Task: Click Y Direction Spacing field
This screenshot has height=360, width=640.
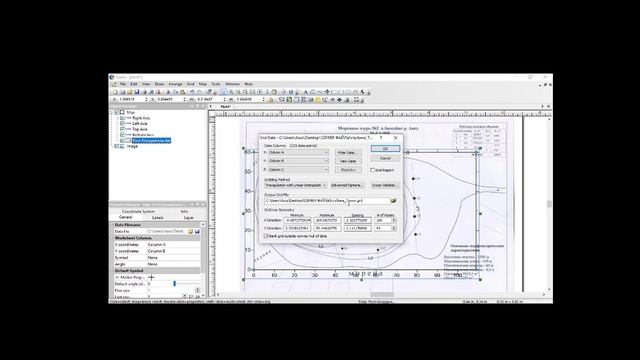Action: [x=358, y=228]
